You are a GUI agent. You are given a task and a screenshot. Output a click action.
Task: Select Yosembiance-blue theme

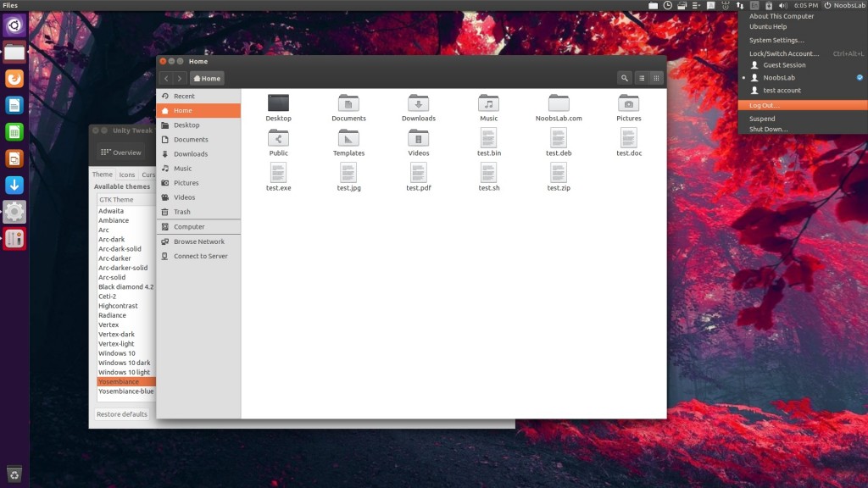(x=126, y=391)
